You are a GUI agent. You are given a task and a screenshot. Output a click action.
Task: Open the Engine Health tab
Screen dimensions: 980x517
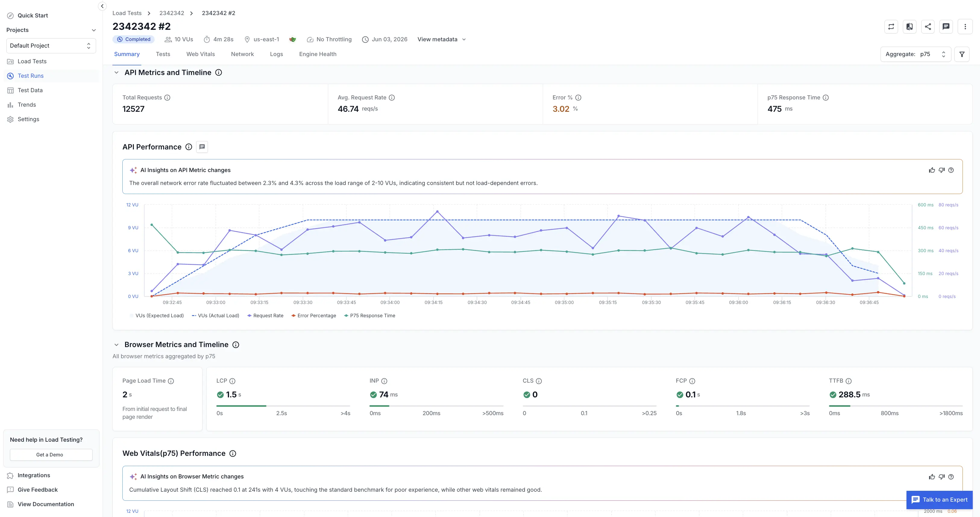coord(318,55)
